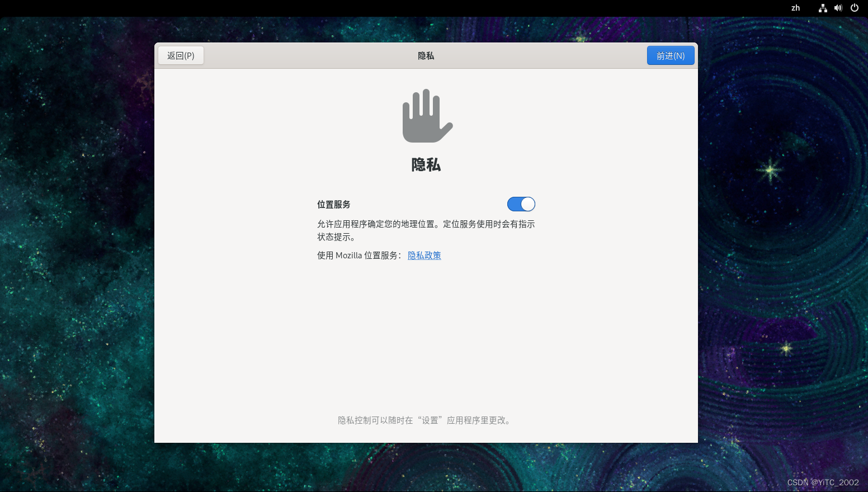Image resolution: width=868 pixels, height=492 pixels.
Task: Click the power icon in top bar
Action: click(855, 8)
